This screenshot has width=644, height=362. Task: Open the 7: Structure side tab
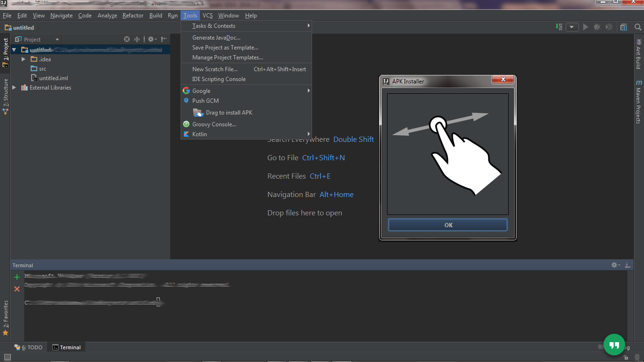pyautogui.click(x=5, y=96)
